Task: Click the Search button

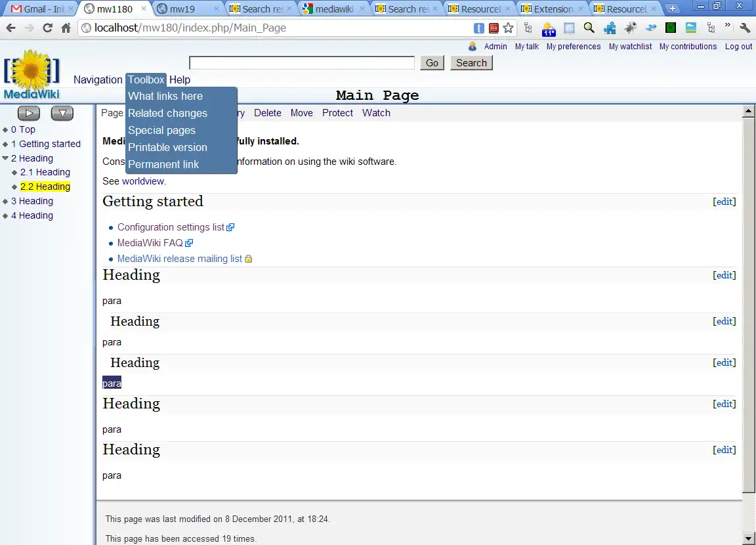Action: coord(472,62)
